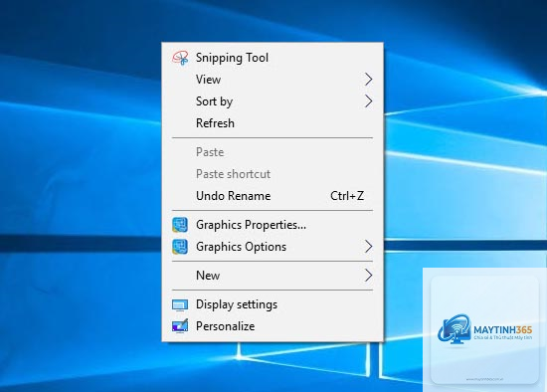This screenshot has width=547, height=392.
Task: Click the Graphics Properties icon
Action: [180, 225]
